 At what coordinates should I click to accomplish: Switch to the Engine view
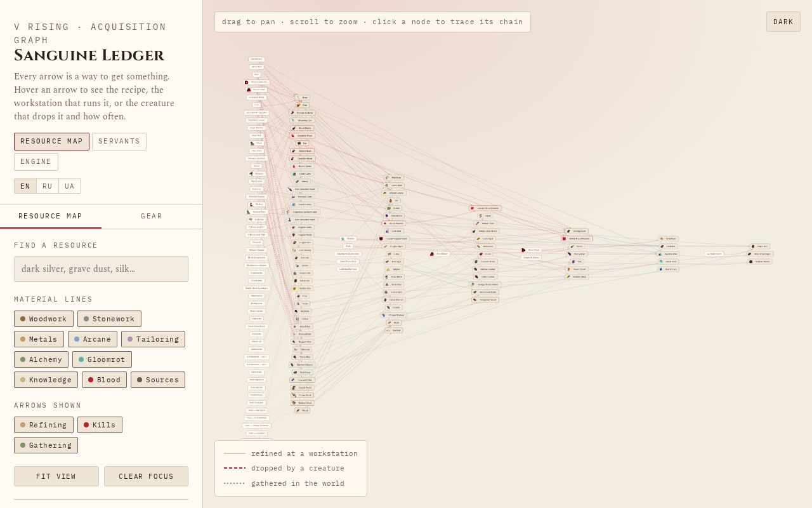[36, 162]
